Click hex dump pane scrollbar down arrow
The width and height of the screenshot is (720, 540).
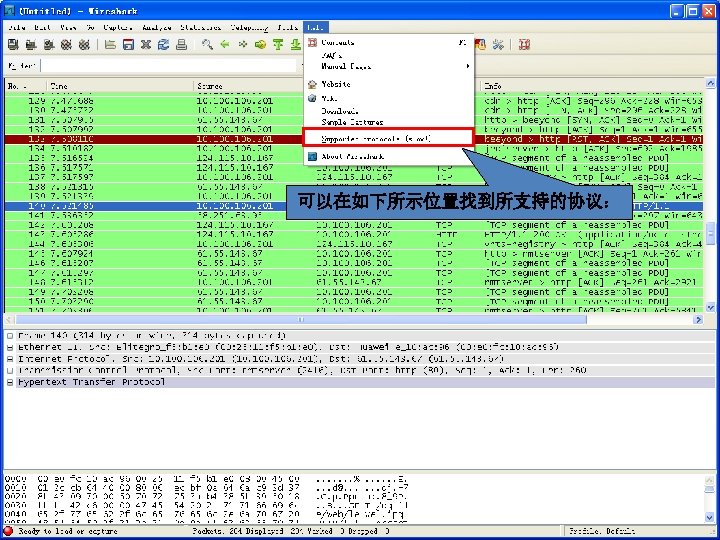(710, 518)
